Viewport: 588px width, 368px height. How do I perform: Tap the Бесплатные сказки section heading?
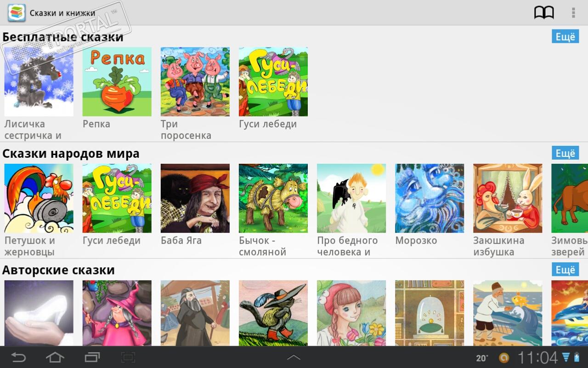[63, 37]
